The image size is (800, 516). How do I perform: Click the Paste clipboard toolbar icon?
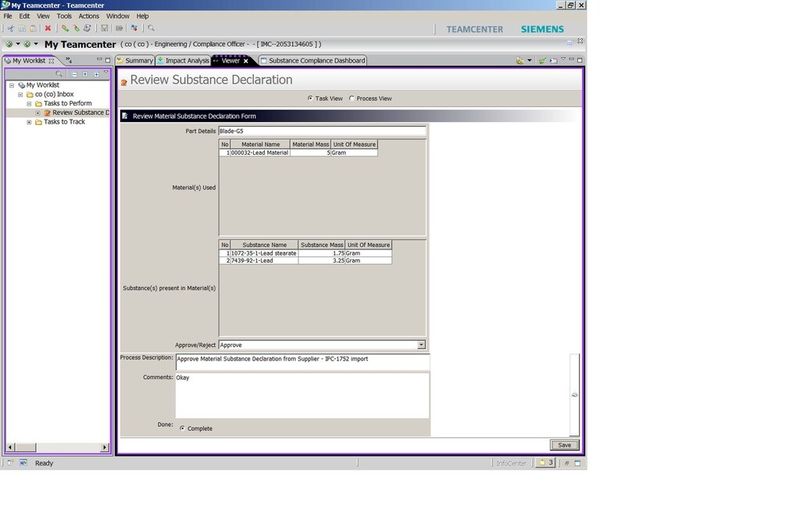pos(33,29)
